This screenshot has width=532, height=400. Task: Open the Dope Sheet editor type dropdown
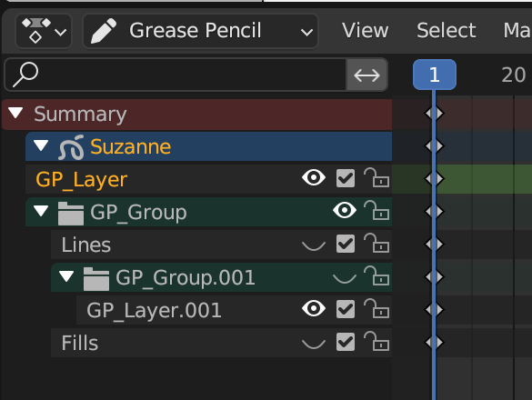pos(44,31)
